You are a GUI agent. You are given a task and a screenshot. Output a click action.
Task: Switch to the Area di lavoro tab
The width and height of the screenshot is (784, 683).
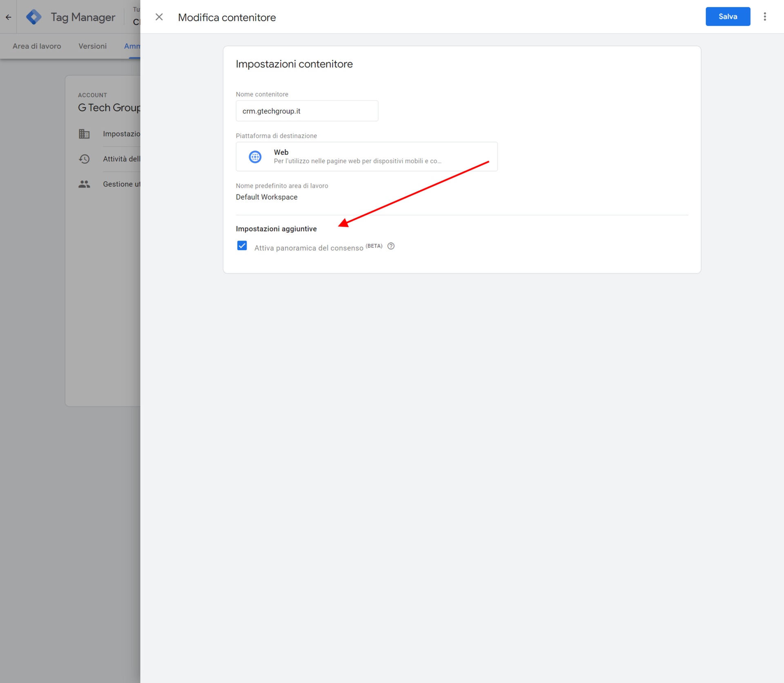(x=36, y=46)
